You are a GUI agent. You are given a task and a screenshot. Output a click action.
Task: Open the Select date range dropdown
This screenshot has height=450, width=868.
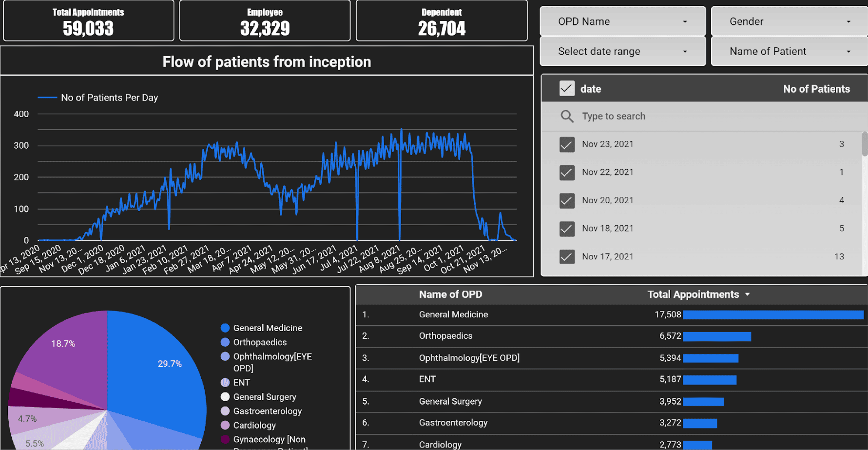622,51
